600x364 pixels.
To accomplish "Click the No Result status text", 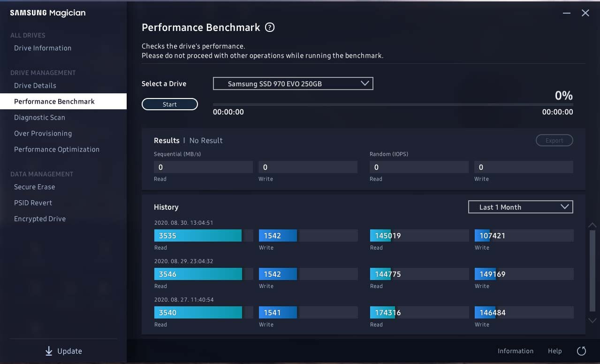I will click(x=206, y=140).
